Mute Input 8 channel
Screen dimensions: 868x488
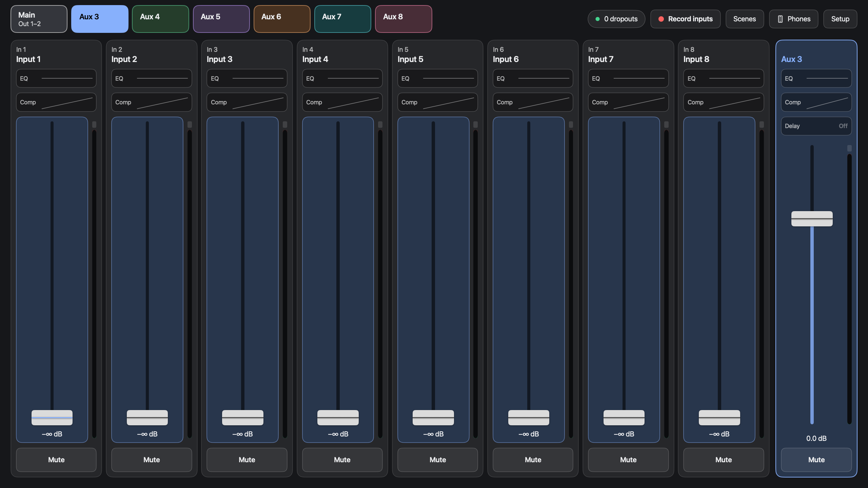724,460
